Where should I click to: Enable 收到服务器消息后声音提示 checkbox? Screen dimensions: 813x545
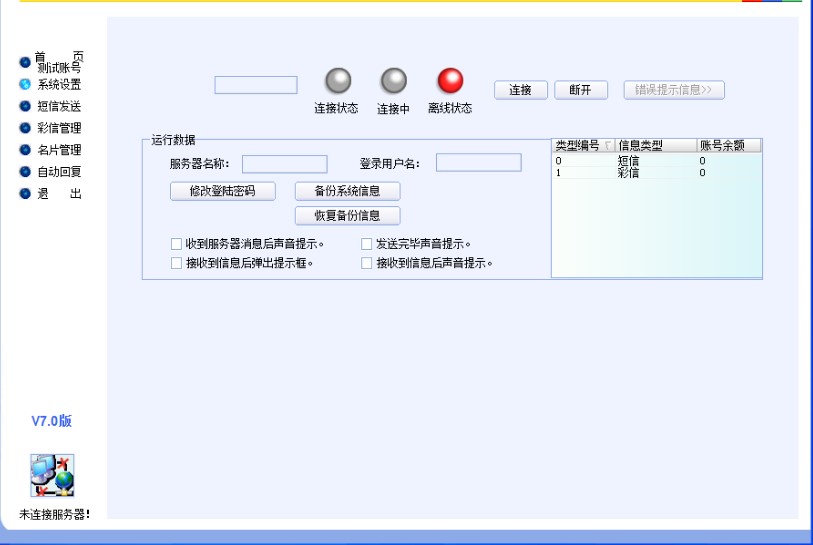coord(176,244)
